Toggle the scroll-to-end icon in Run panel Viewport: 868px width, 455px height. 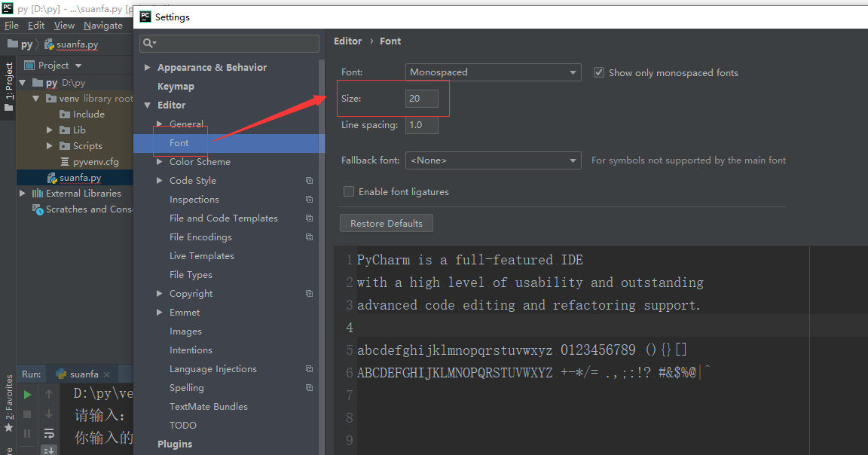point(49,450)
